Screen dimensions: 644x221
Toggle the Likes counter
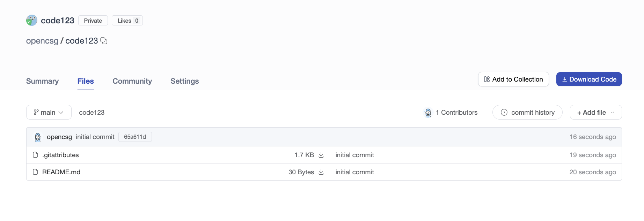[x=127, y=20]
